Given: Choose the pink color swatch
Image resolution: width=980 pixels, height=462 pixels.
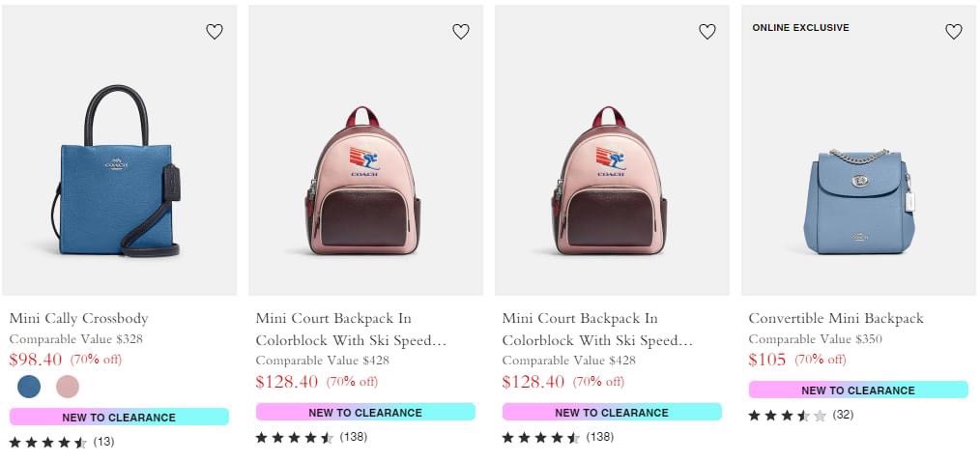Looking at the screenshot, I should 68,387.
